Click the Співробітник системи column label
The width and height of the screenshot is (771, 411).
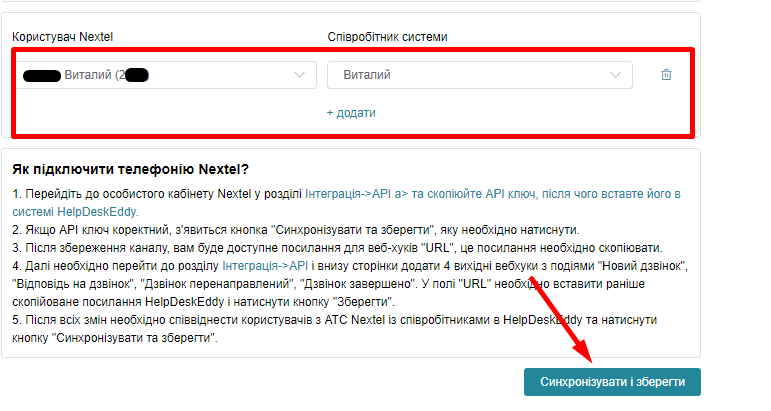[x=387, y=37]
